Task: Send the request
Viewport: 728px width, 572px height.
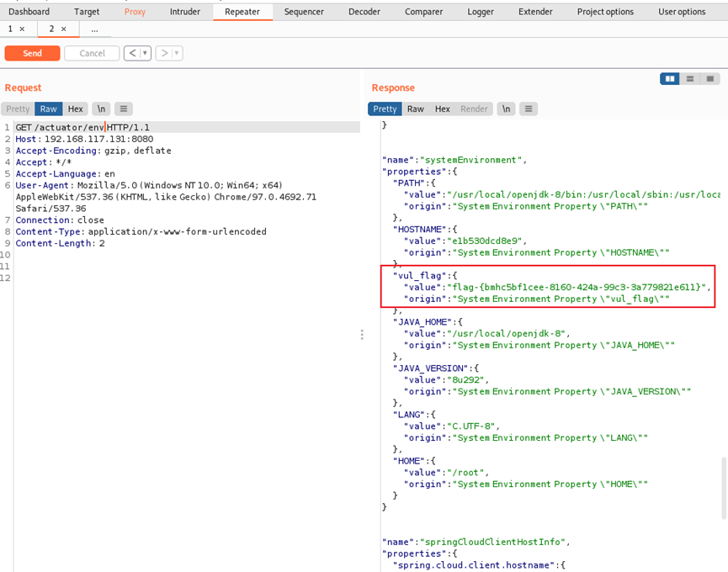Action: [x=33, y=53]
